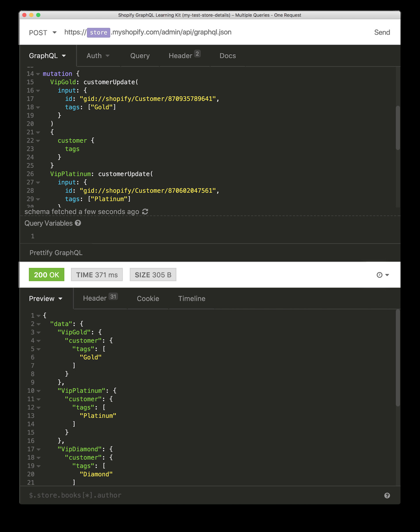
Task: Switch to the request Header tab
Action: (x=185, y=55)
